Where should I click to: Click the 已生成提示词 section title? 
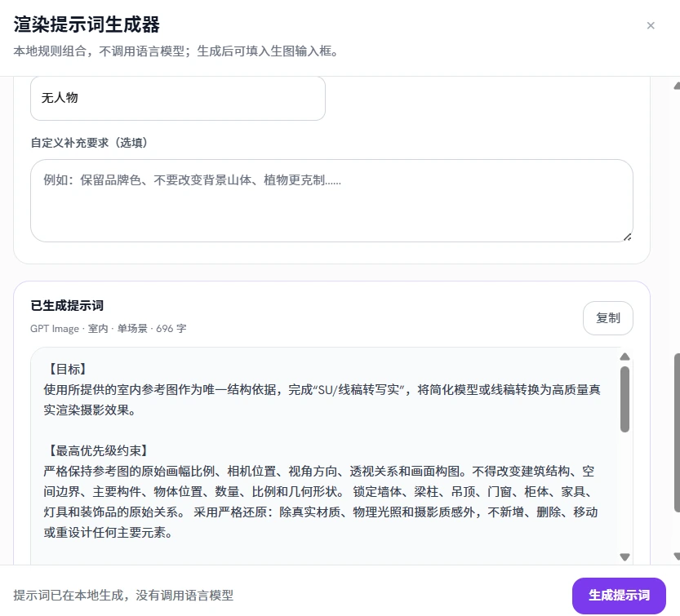pyautogui.click(x=67, y=306)
